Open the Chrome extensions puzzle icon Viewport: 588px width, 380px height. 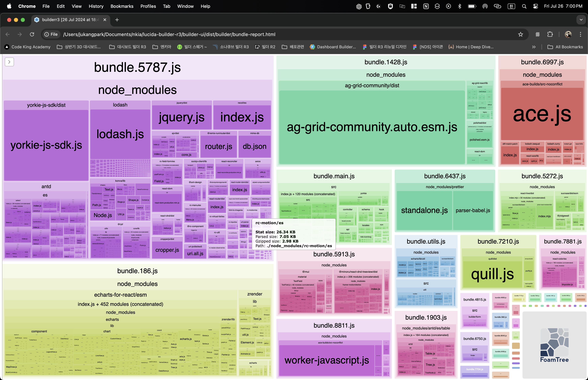[550, 34]
